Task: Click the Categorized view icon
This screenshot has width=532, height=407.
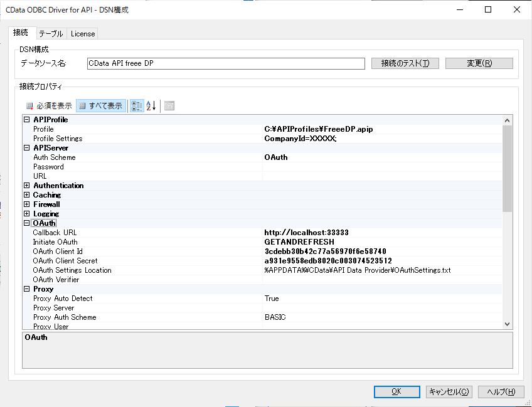Action: (137, 106)
